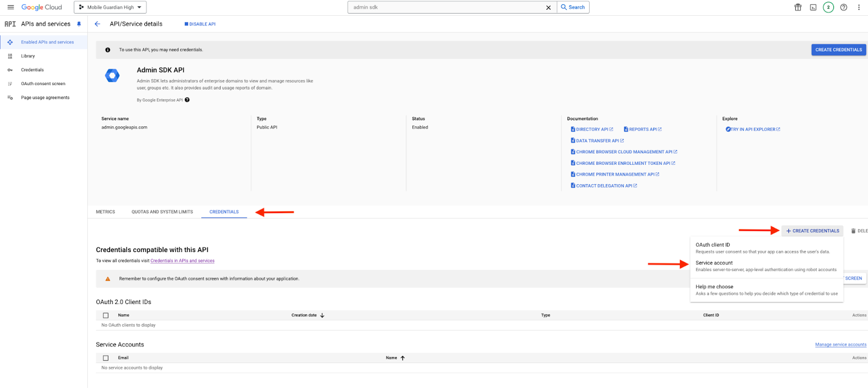This screenshot has height=388, width=868.
Task: Expand the Mobile Guardian High project selector
Action: tap(110, 8)
